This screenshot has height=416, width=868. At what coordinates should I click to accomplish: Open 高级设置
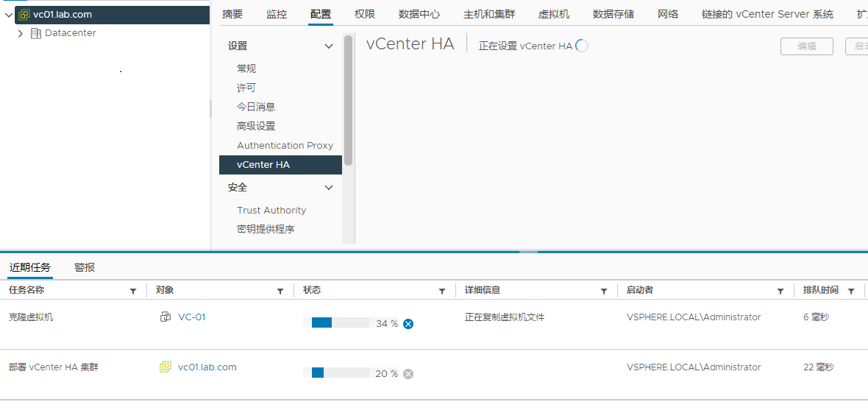coord(256,127)
